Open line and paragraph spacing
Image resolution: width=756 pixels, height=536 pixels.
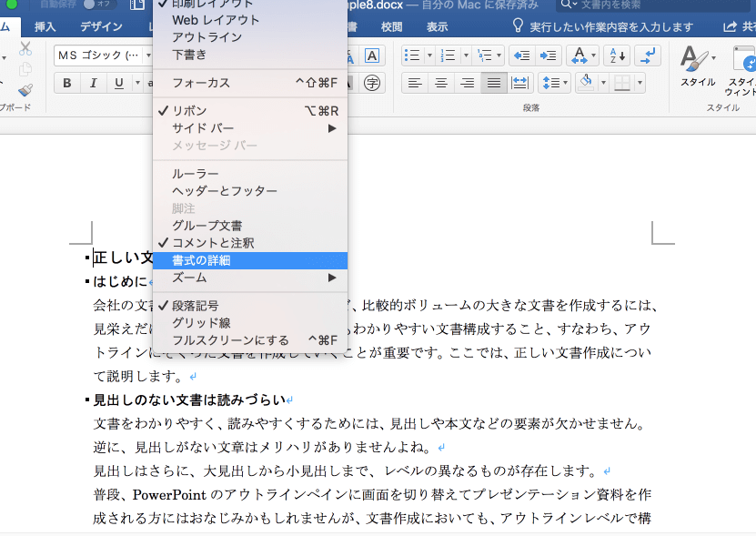[x=555, y=83]
